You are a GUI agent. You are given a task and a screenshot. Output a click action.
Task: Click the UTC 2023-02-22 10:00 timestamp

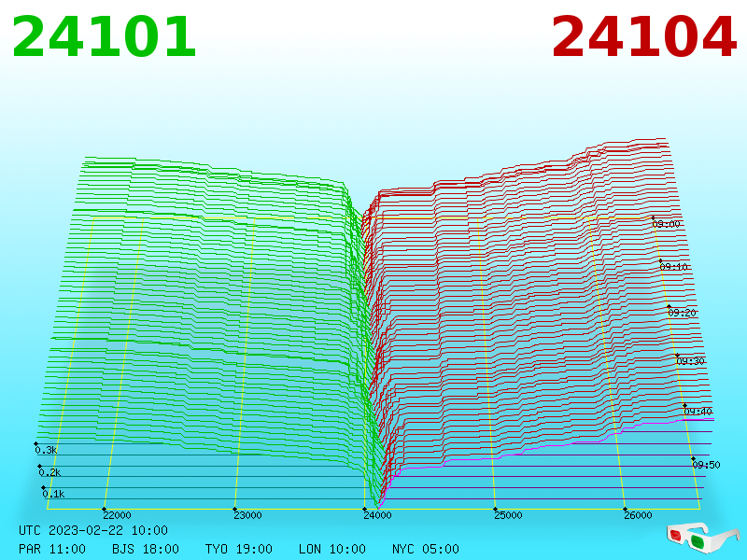click(x=93, y=530)
